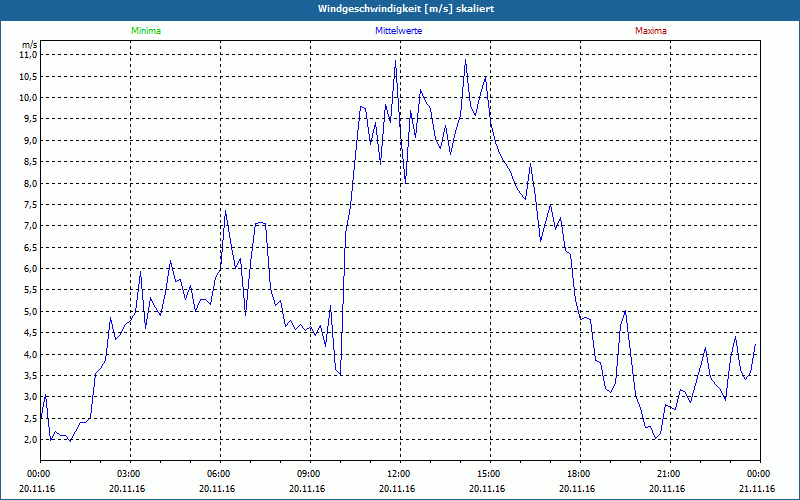Click the 06:00 time label on x-axis

[220, 474]
